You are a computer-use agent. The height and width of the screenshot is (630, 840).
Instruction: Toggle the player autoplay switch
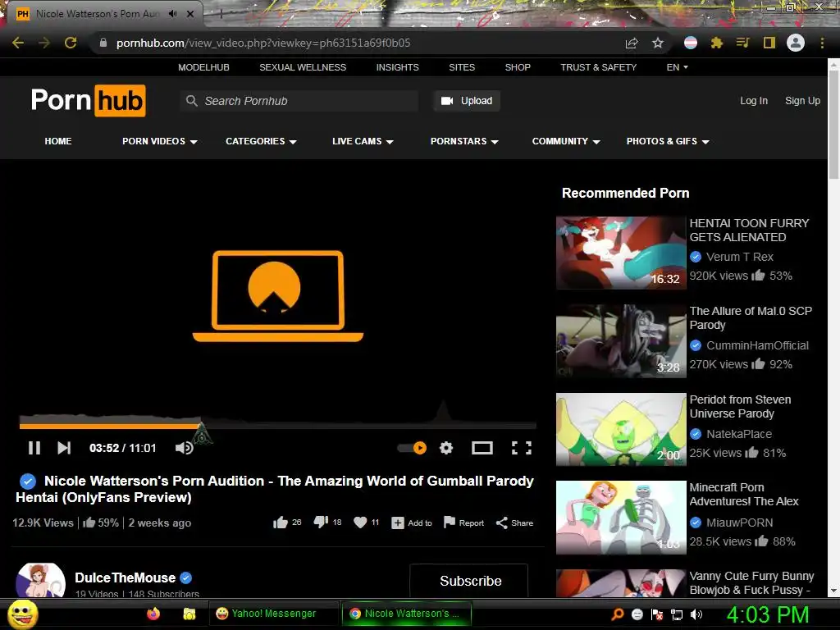point(412,448)
